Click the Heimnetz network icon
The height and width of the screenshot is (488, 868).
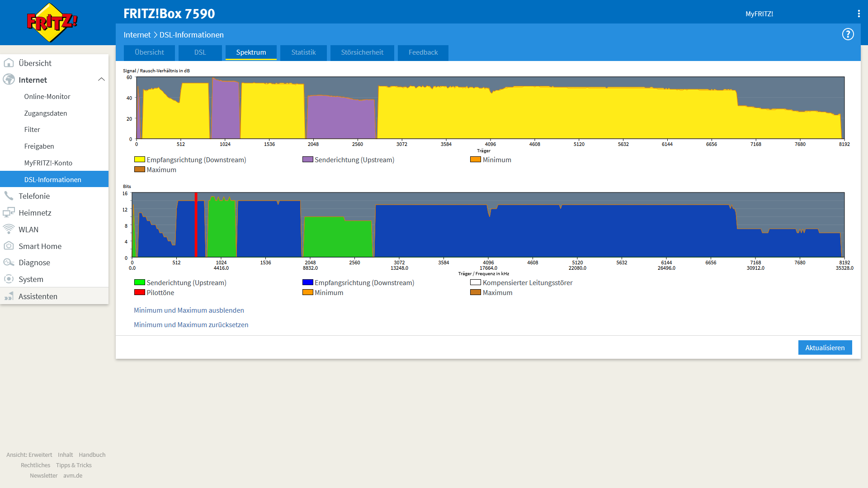[x=9, y=212]
